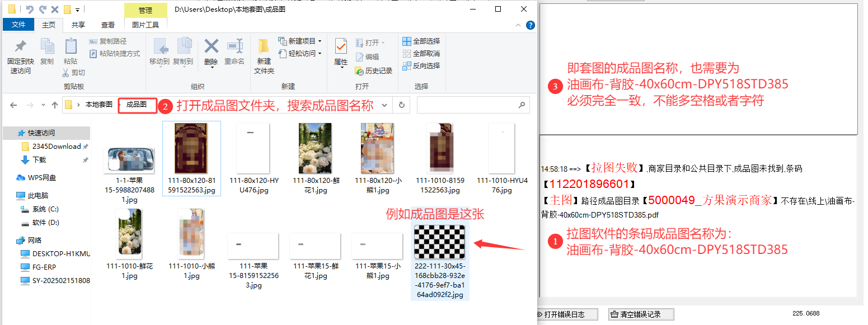
Task: Select the checkerboard thumbnail 222-111-30x45
Action: pyautogui.click(x=440, y=241)
